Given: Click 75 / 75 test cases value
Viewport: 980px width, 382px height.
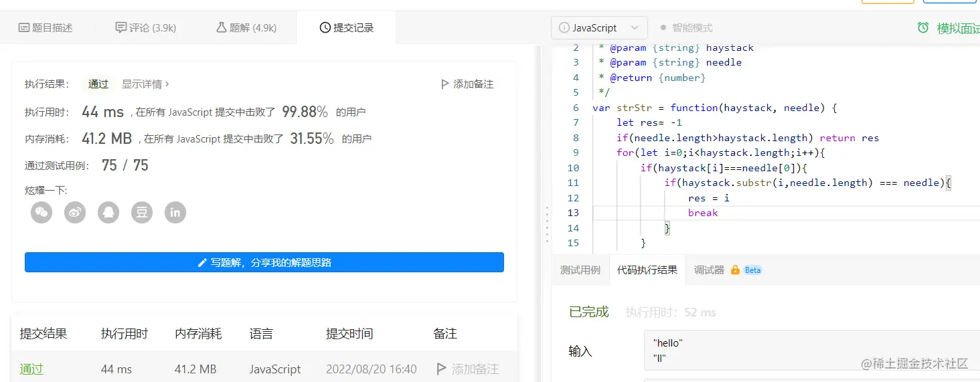Looking at the screenshot, I should tap(125, 165).
